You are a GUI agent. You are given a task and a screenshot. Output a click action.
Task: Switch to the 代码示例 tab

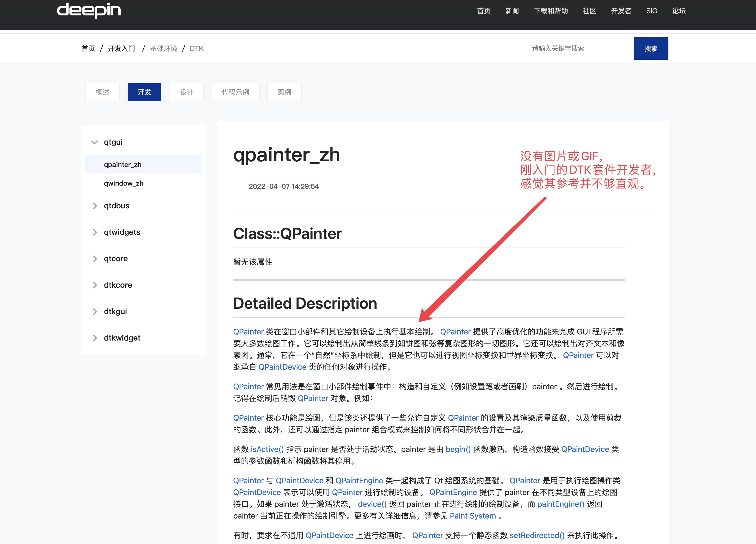tap(235, 92)
